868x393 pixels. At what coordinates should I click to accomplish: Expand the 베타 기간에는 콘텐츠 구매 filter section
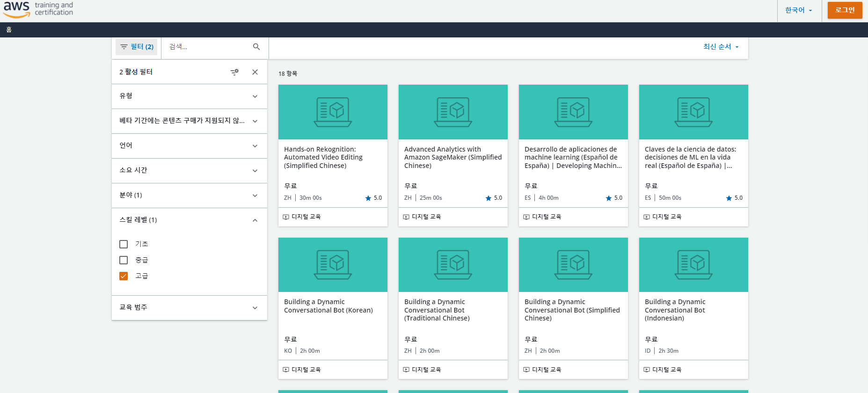click(190, 121)
